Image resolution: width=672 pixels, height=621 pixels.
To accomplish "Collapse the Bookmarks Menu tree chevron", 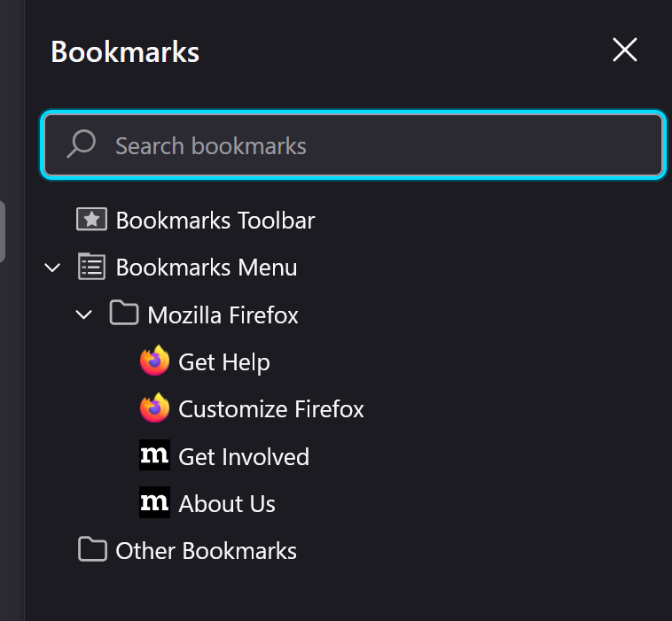I will tap(53, 267).
